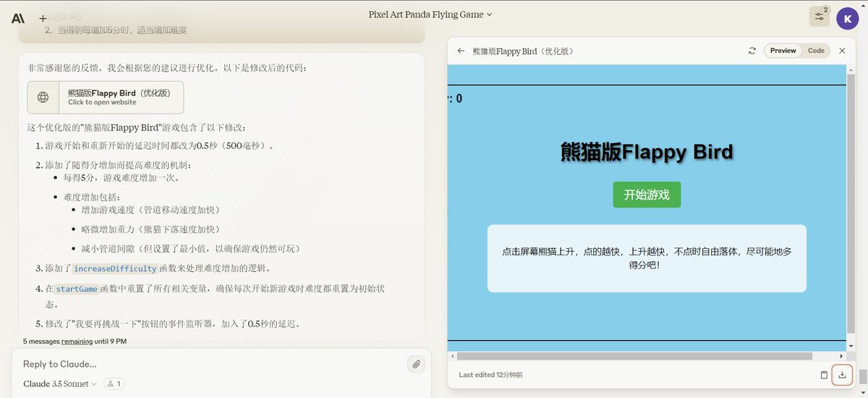Screen dimensions: 868x398
Task: Click the bullet starting 减小管道间隙
Action: coord(190,249)
